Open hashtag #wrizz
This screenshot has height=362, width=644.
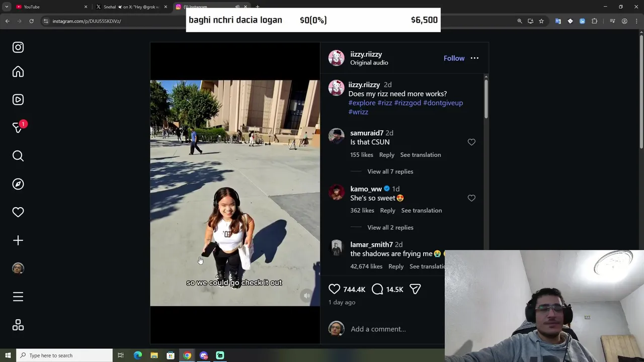pos(358,112)
